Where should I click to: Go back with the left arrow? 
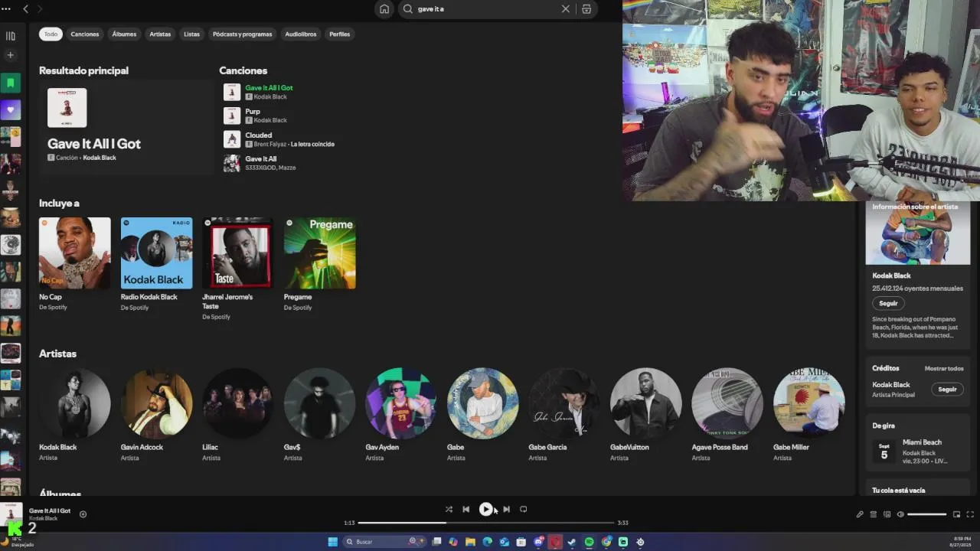(x=25, y=9)
